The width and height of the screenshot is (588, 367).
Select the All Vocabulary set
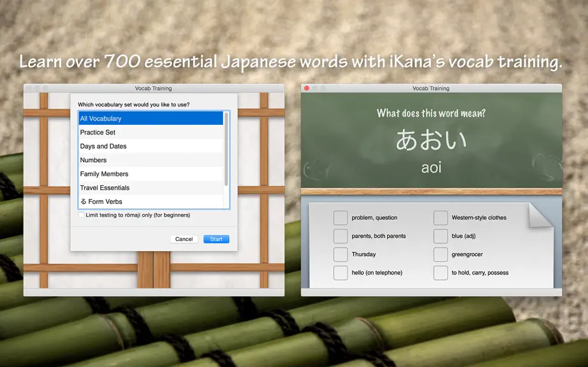coord(151,119)
